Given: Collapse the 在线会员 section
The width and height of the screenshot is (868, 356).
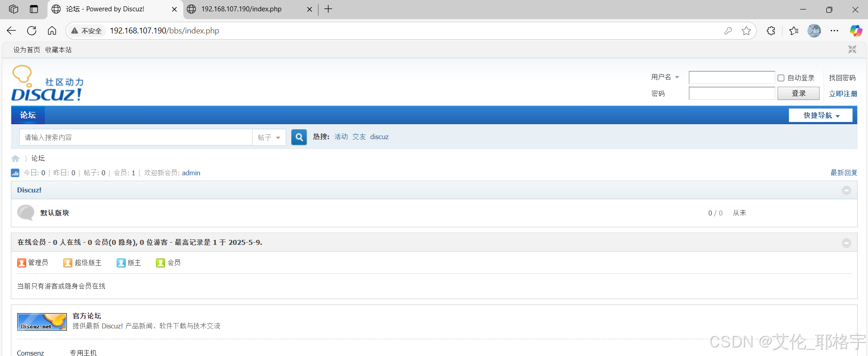Looking at the screenshot, I should click(x=846, y=243).
